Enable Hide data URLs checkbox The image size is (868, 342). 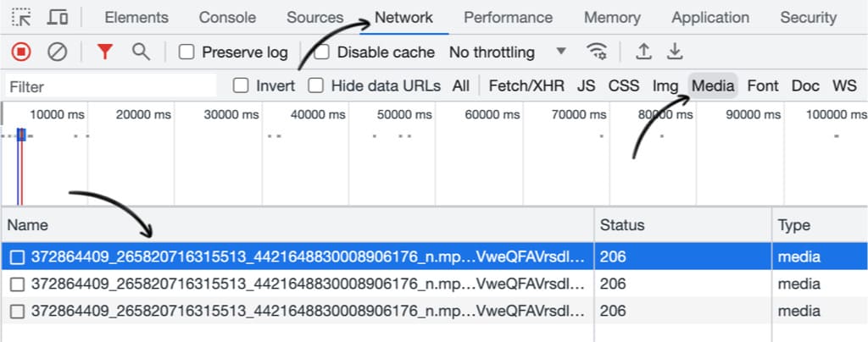(315, 85)
